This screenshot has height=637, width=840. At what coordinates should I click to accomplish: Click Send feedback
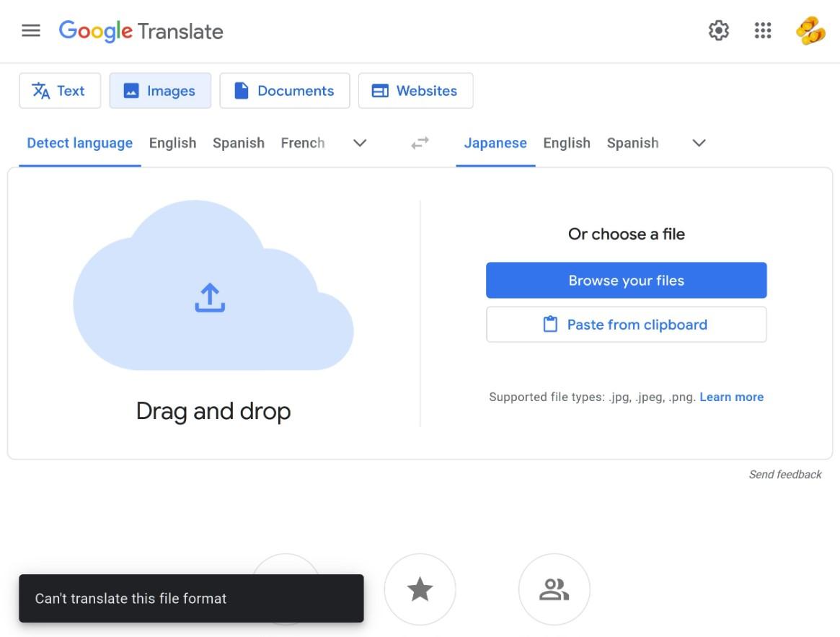click(785, 474)
